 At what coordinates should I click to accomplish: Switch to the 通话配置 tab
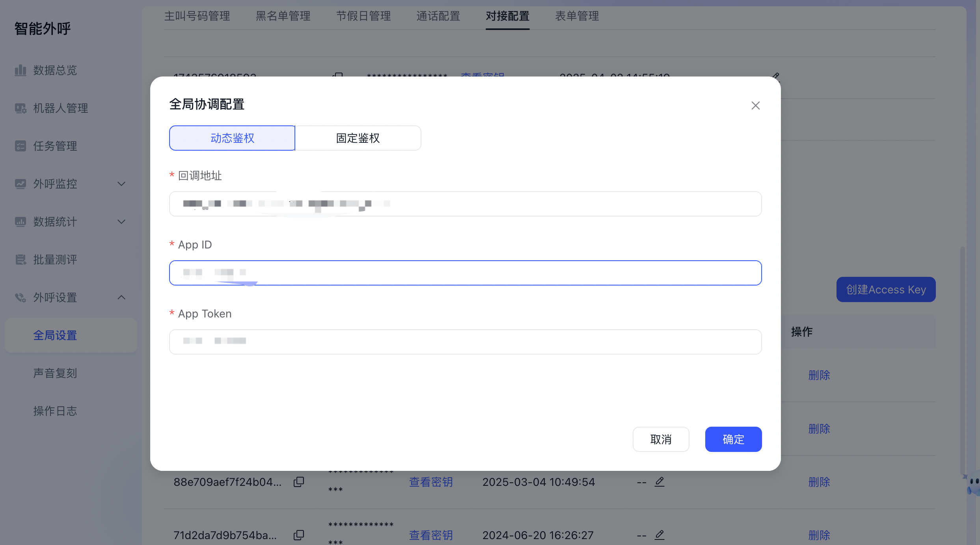tap(438, 16)
